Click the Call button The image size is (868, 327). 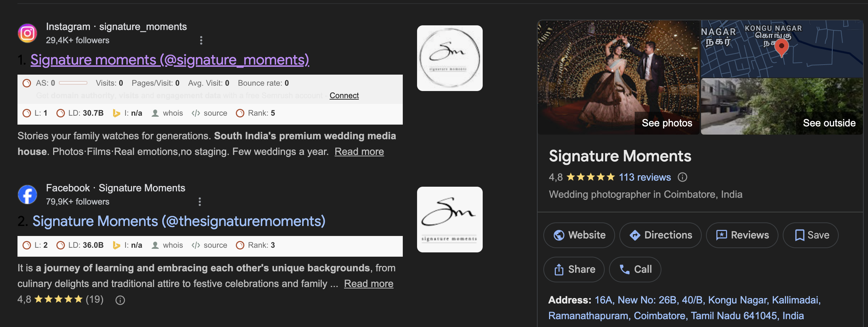point(635,269)
